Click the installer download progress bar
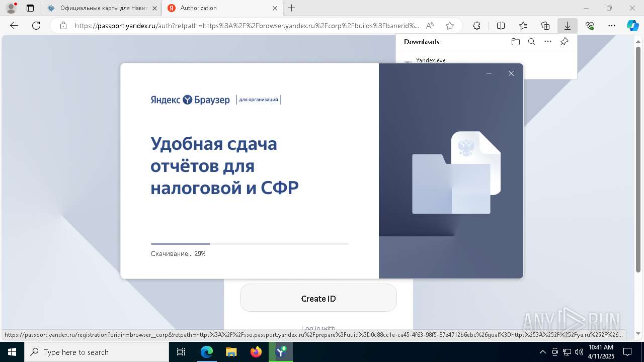 [x=250, y=243]
